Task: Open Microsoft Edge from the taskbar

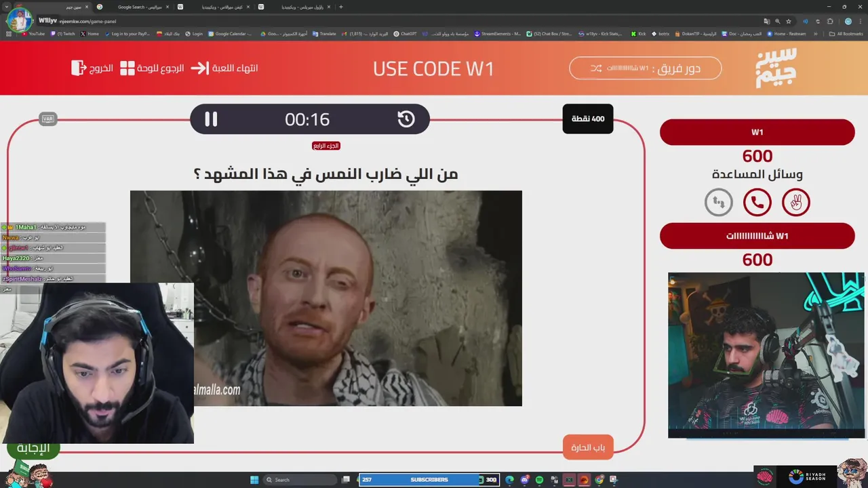Action: click(509, 480)
